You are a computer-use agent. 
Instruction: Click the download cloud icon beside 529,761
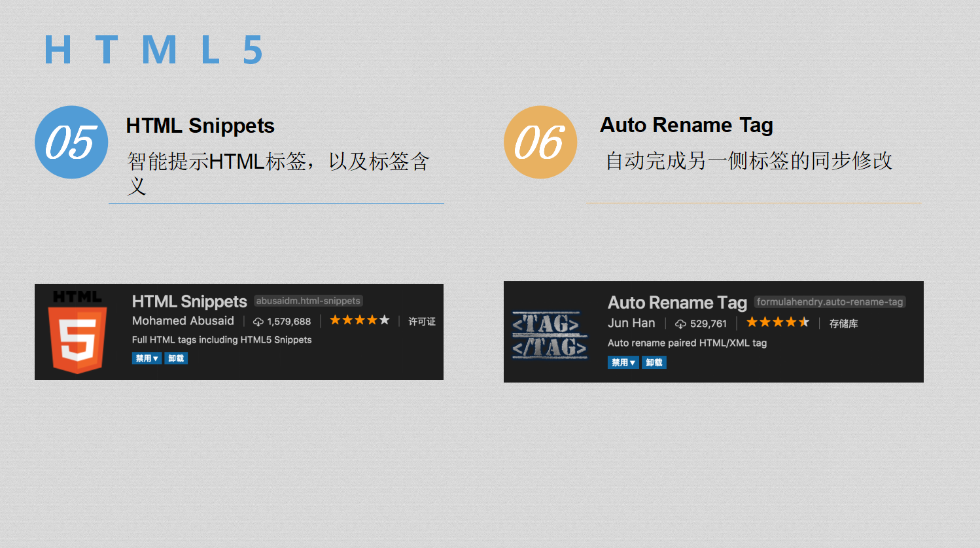tap(680, 324)
